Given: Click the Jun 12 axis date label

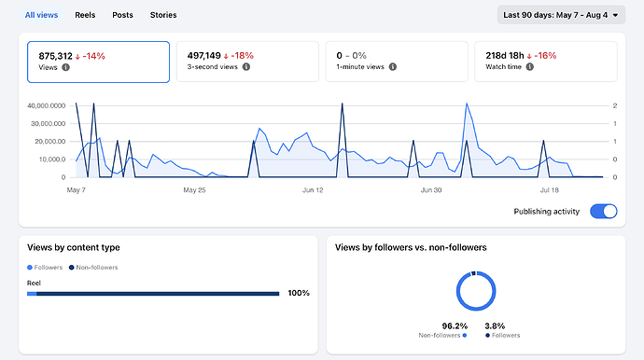Looking at the screenshot, I should [313, 190].
